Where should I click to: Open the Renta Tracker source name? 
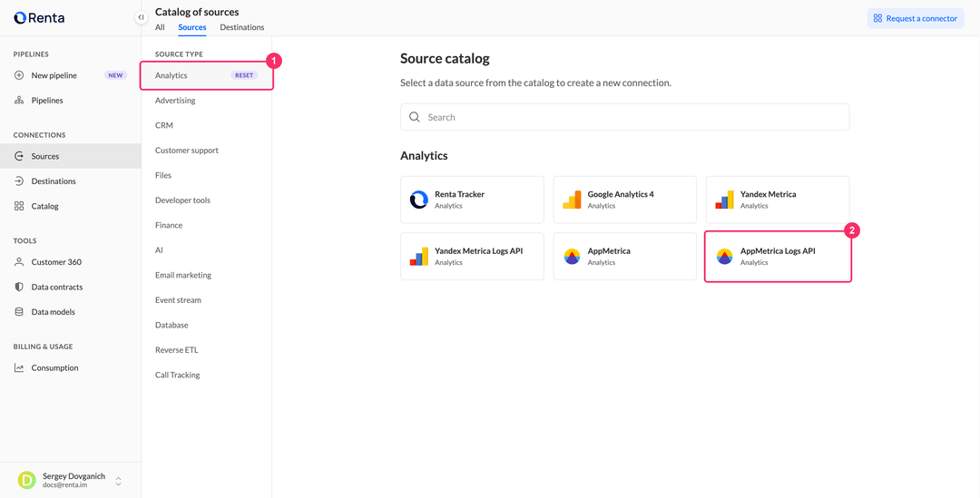pyautogui.click(x=459, y=194)
